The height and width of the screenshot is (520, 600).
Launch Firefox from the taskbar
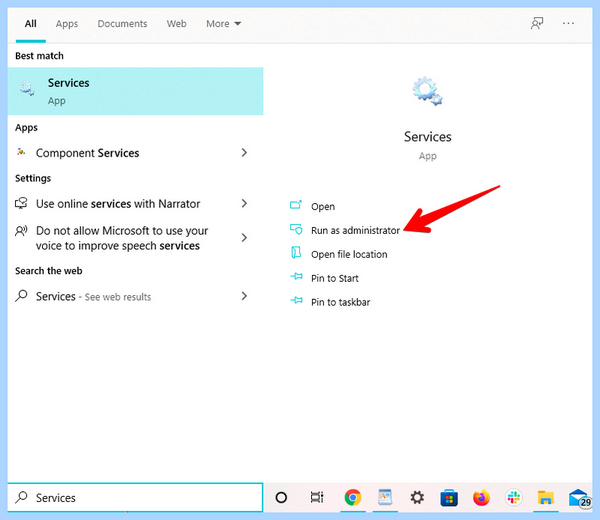pos(481,497)
